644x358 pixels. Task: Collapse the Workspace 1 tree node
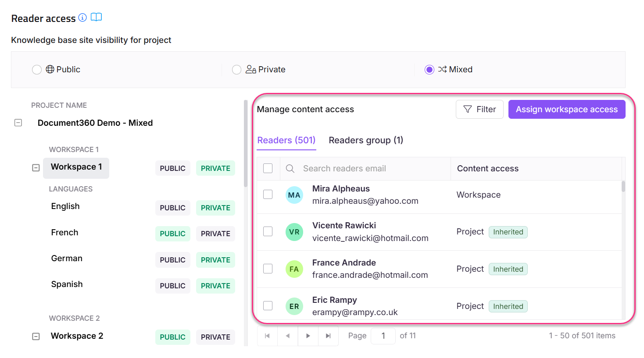[x=36, y=167]
